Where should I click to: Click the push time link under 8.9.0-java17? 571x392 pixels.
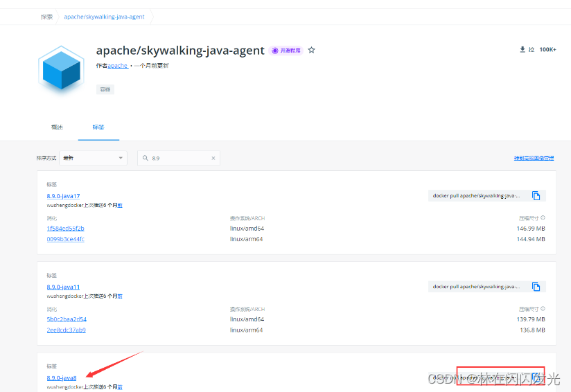click(120, 205)
